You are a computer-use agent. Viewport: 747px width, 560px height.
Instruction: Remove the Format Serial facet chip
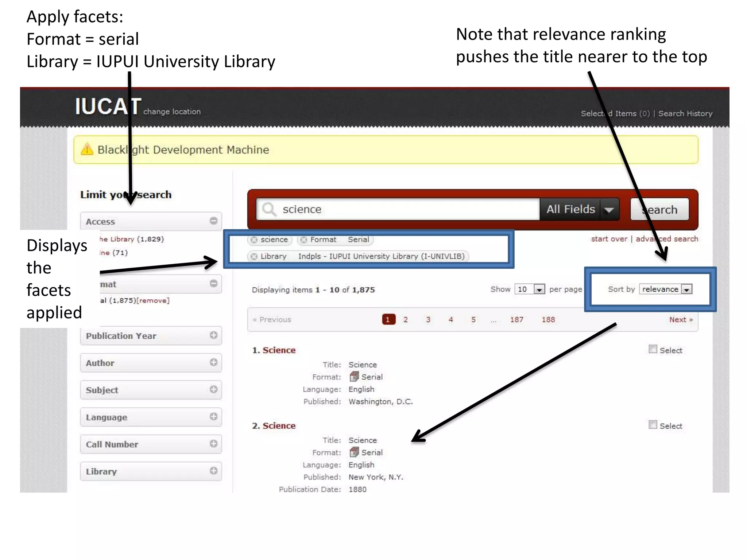(x=303, y=240)
